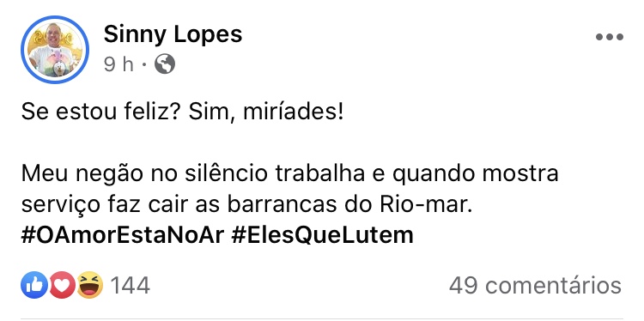Viewport: 644px width, 321px height.
Task: Click the paragraph starting Meu negão no silêncio
Action: [289, 189]
